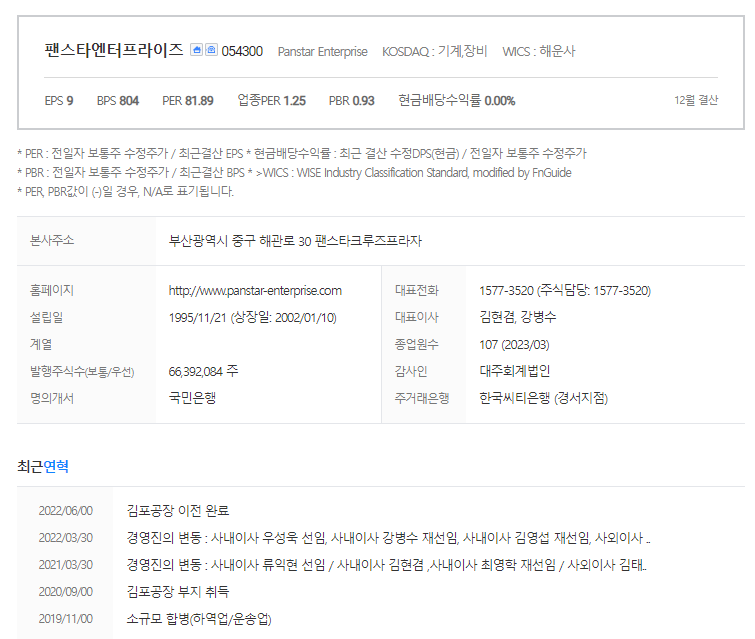This screenshot has height=639, width=755.
Task: Click stock code 054300
Action: click(242, 51)
